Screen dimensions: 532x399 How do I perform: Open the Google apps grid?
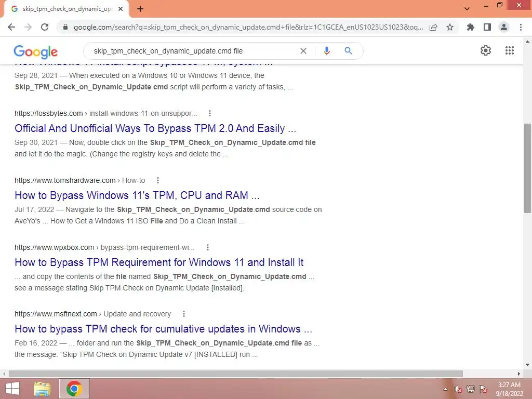510,50
